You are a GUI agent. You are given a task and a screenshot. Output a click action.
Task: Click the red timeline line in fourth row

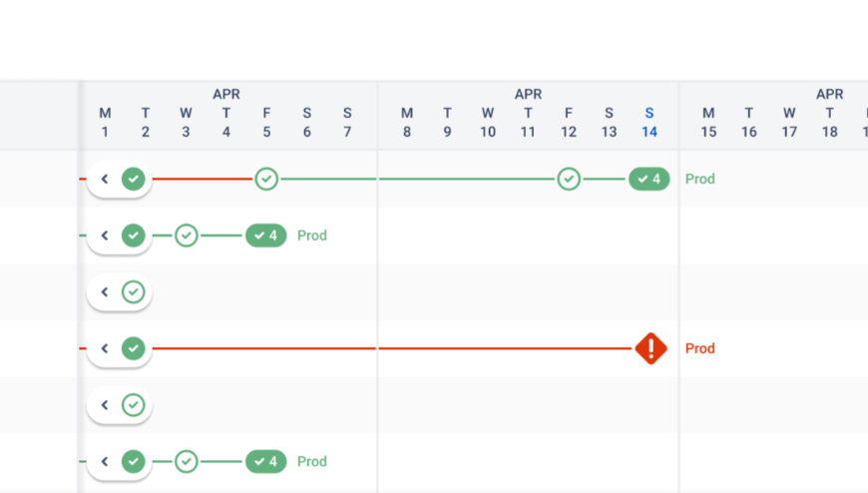tap(399, 348)
